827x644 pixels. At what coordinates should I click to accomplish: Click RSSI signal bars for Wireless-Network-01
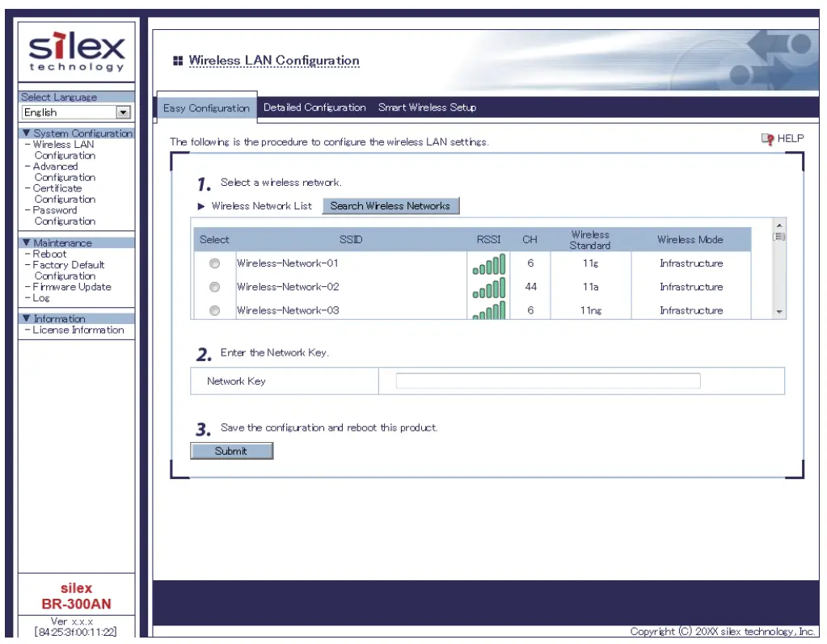(x=489, y=264)
